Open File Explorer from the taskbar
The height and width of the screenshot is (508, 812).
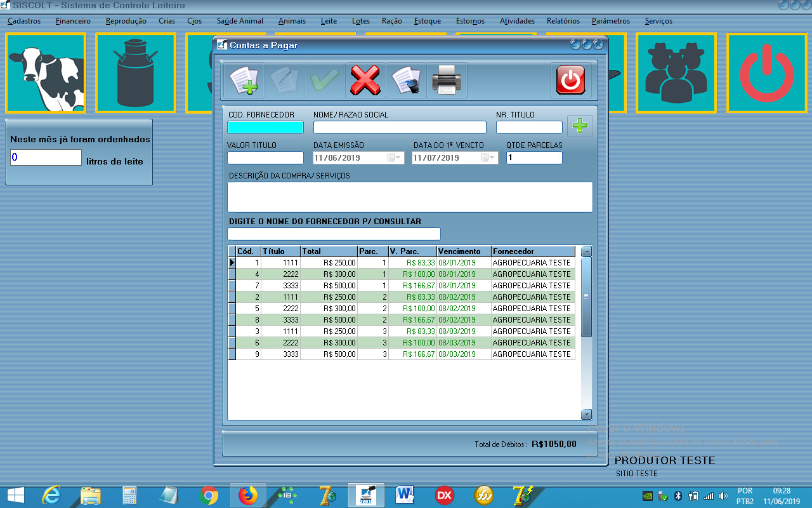point(91,495)
